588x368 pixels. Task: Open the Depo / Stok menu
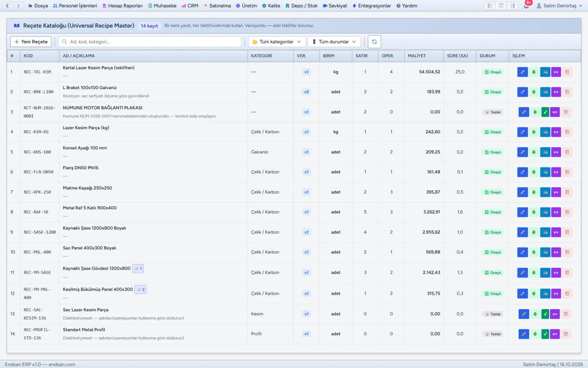301,6
